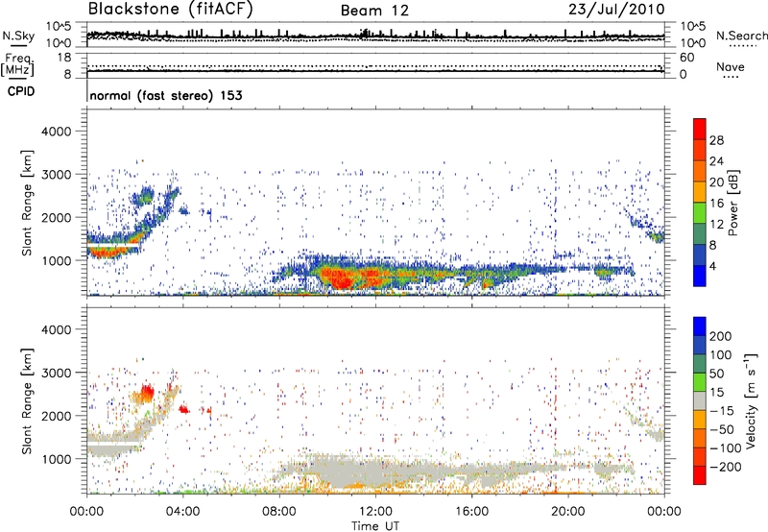Screen dimensions: 768x532
Task: Click the '20:00' time axis label
Action: [568, 511]
